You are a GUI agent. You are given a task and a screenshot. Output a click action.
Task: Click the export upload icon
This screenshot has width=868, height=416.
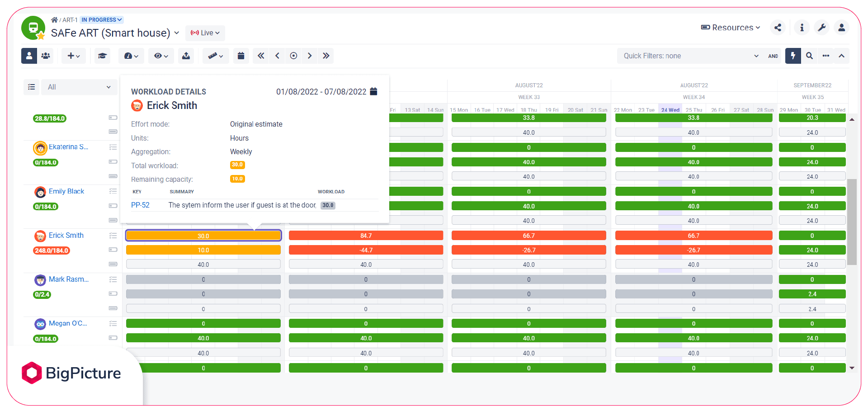click(186, 56)
